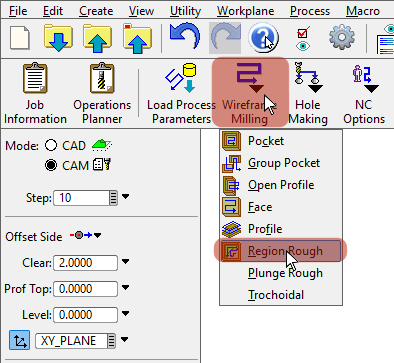This screenshot has height=363, width=394.
Task: Create a new blank document
Action: (20, 38)
